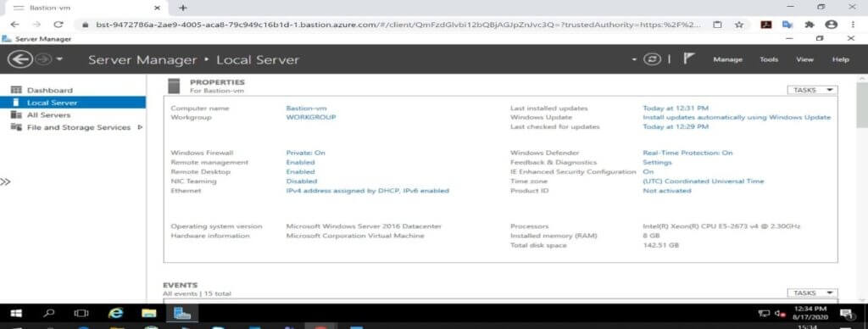The width and height of the screenshot is (868, 329).
Task: Click the WORKGROUP link
Action: coord(310,117)
